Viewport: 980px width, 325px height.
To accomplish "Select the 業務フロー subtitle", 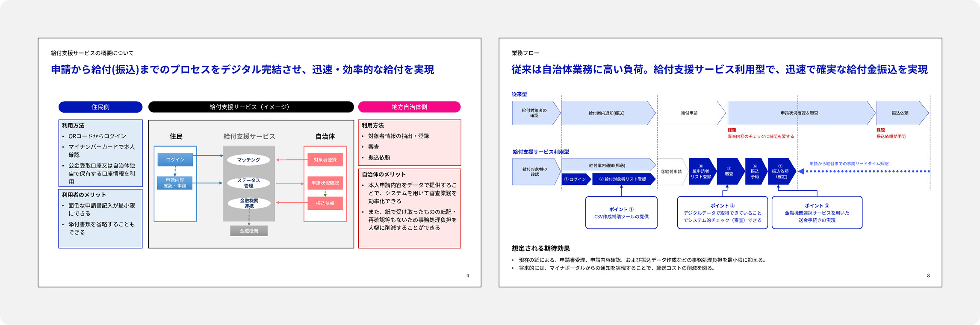I will click(525, 53).
